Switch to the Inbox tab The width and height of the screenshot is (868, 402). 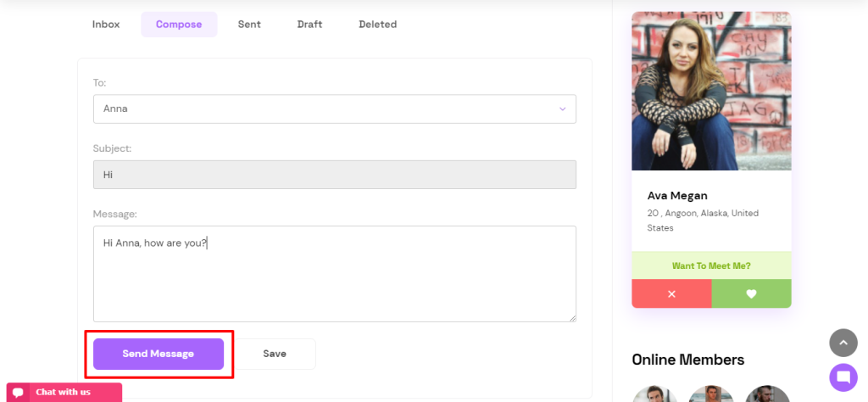pos(106,25)
